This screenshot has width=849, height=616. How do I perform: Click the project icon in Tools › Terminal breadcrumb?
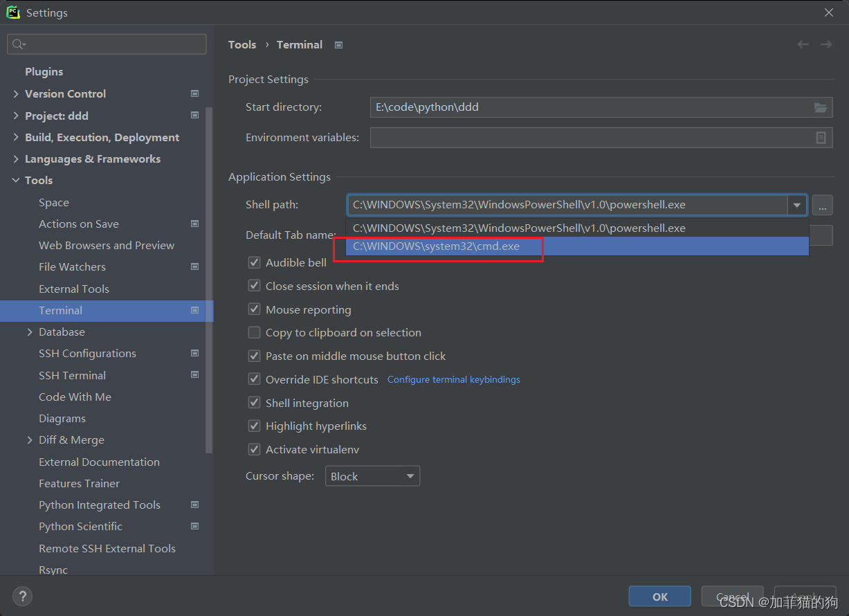point(338,45)
